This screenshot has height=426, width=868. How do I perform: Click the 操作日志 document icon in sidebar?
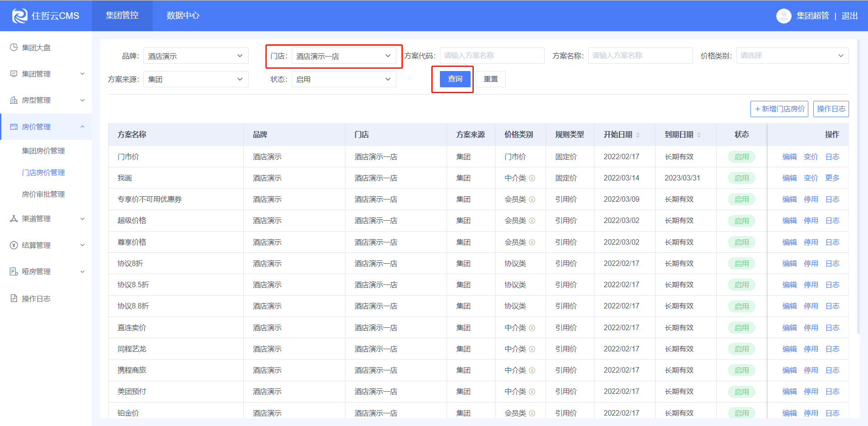pos(14,298)
